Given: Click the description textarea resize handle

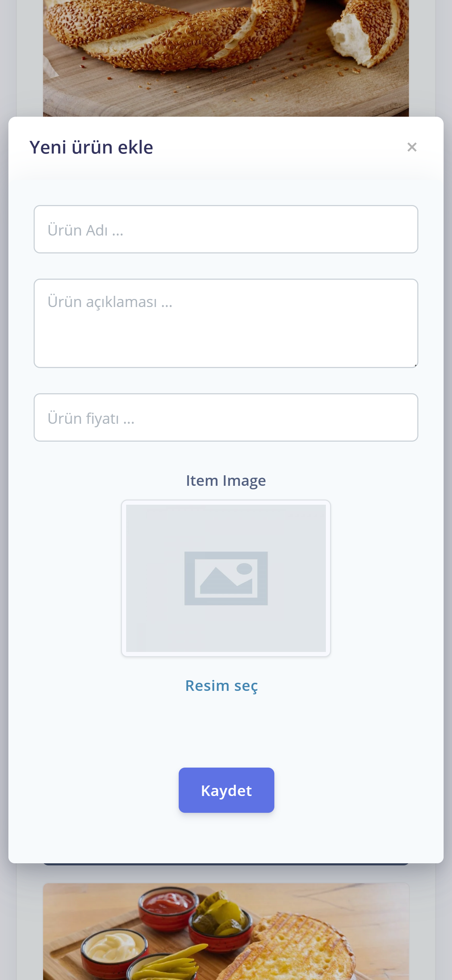Looking at the screenshot, I should pyautogui.click(x=416, y=365).
